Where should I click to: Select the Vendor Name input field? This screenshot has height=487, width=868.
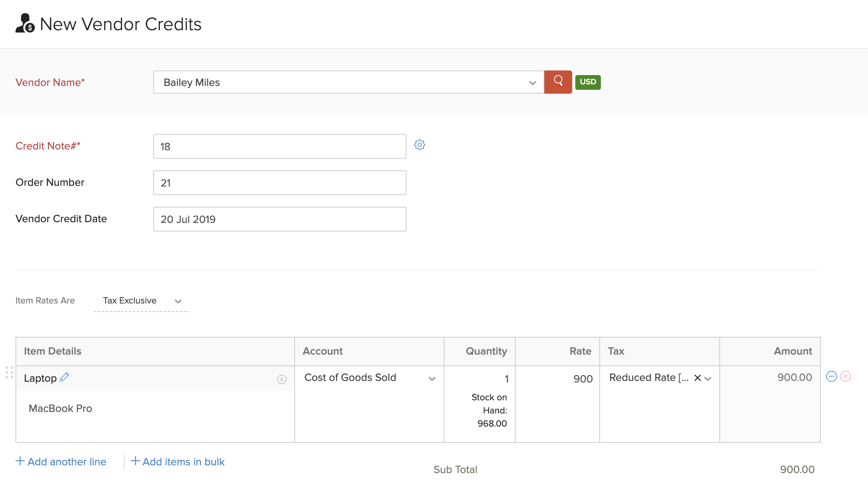coord(348,82)
